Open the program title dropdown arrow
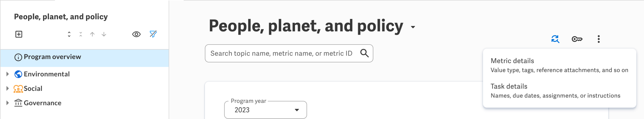This screenshot has width=644, height=119. [413, 27]
